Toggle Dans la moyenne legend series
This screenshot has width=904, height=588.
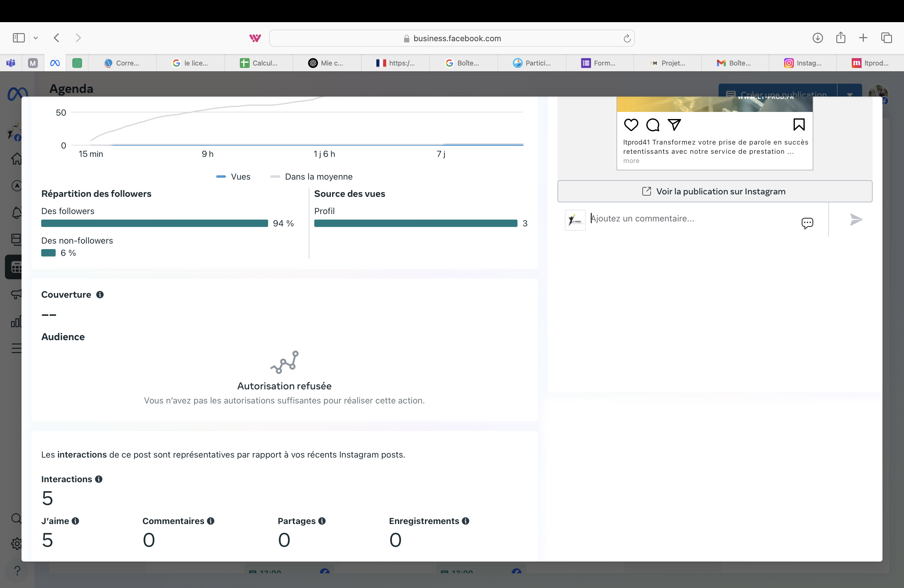(x=311, y=177)
